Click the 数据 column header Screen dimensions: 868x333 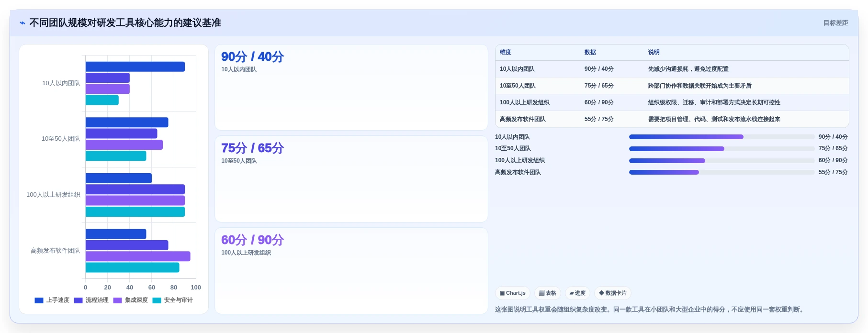coord(590,52)
